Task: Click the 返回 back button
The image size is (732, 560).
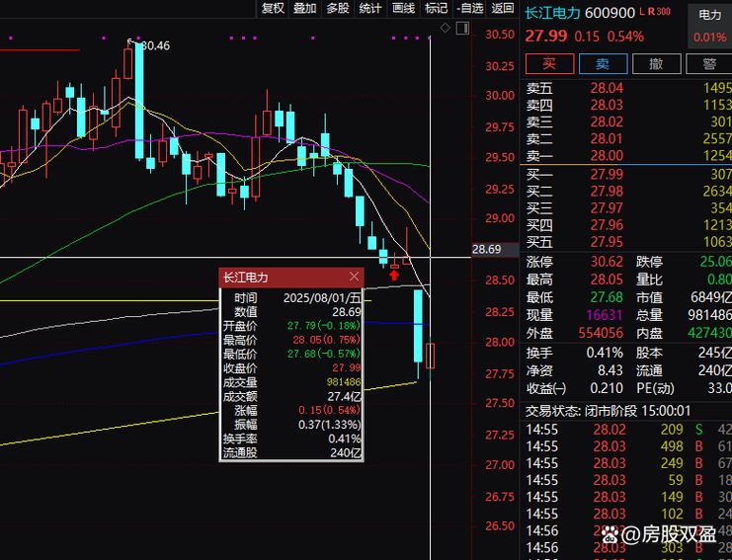Action: 503,8
